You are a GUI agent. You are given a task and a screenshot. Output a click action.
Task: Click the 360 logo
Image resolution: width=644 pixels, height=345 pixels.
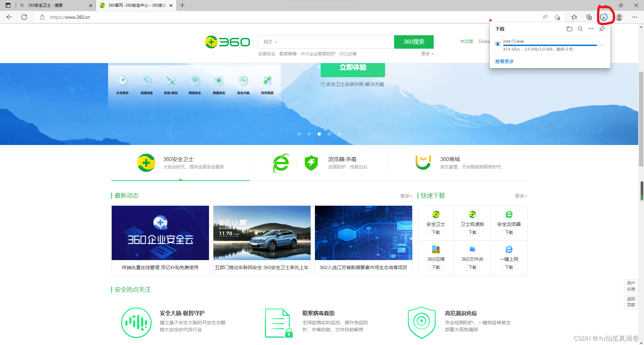(x=227, y=42)
